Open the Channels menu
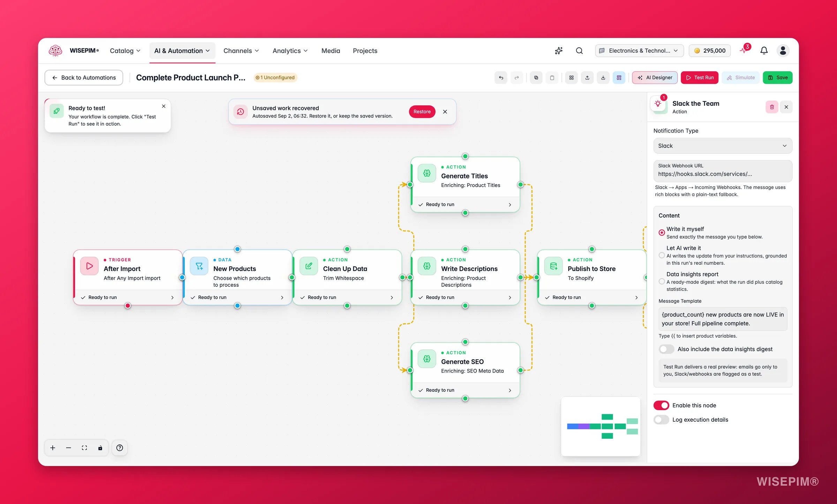Screen dimensions: 837x504 [x=241, y=51]
